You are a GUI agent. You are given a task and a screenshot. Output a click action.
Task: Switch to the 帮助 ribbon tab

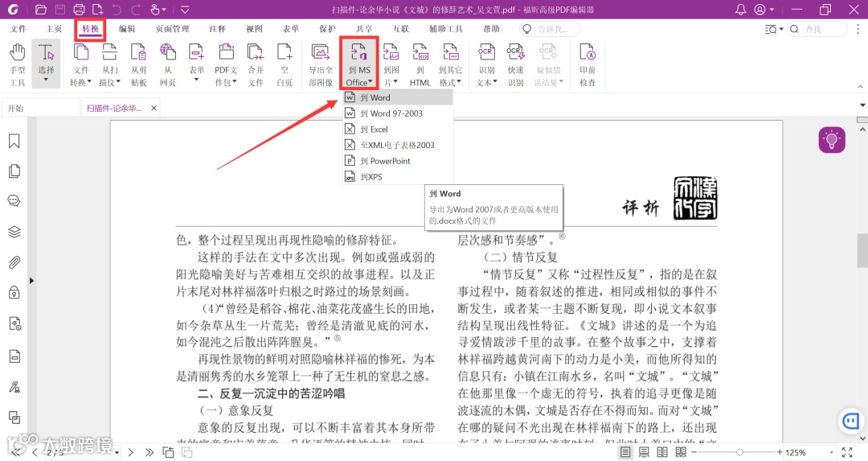point(491,29)
